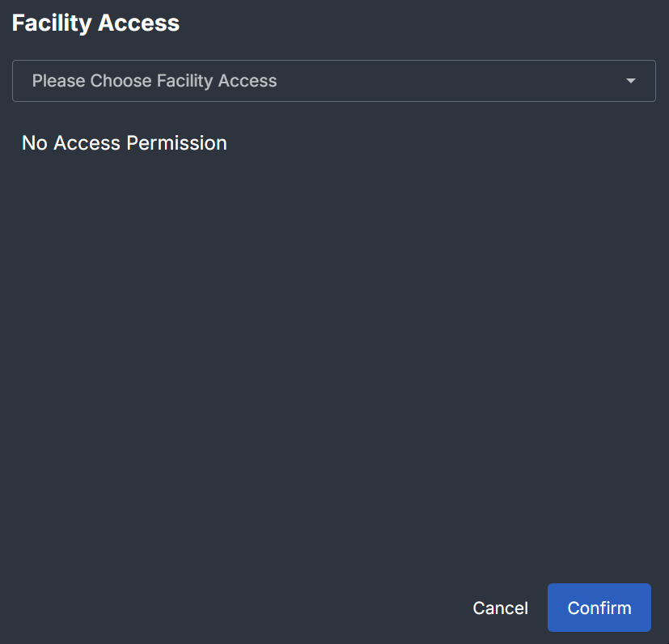Viewport: 669px width, 644px height.
Task: Expand the facility access combo box
Action: click(333, 81)
